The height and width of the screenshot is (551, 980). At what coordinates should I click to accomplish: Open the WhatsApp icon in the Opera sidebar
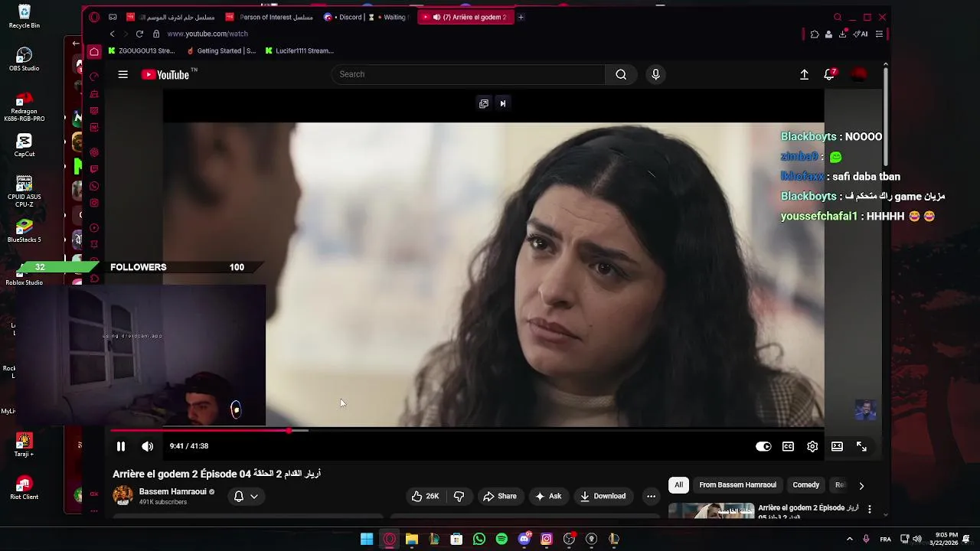coord(94,186)
